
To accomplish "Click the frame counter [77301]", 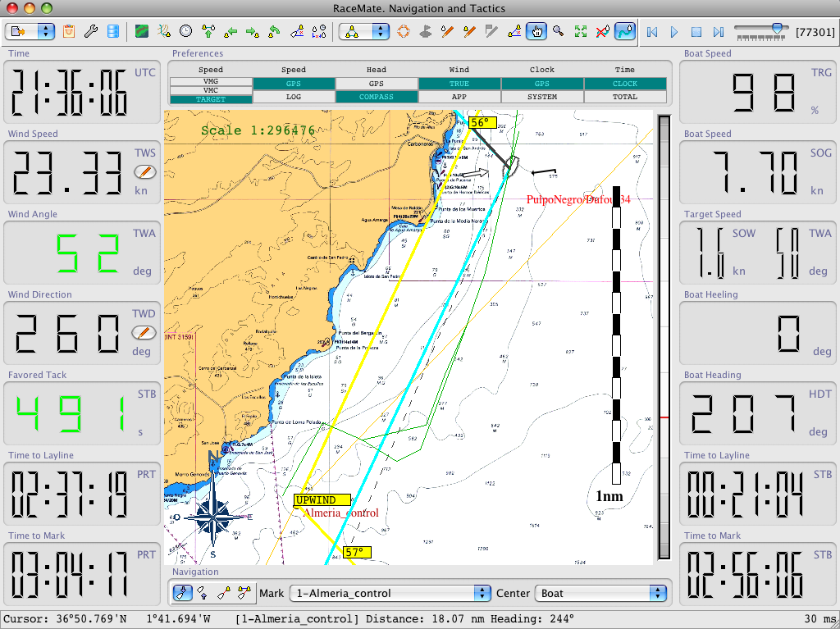I will [815, 32].
